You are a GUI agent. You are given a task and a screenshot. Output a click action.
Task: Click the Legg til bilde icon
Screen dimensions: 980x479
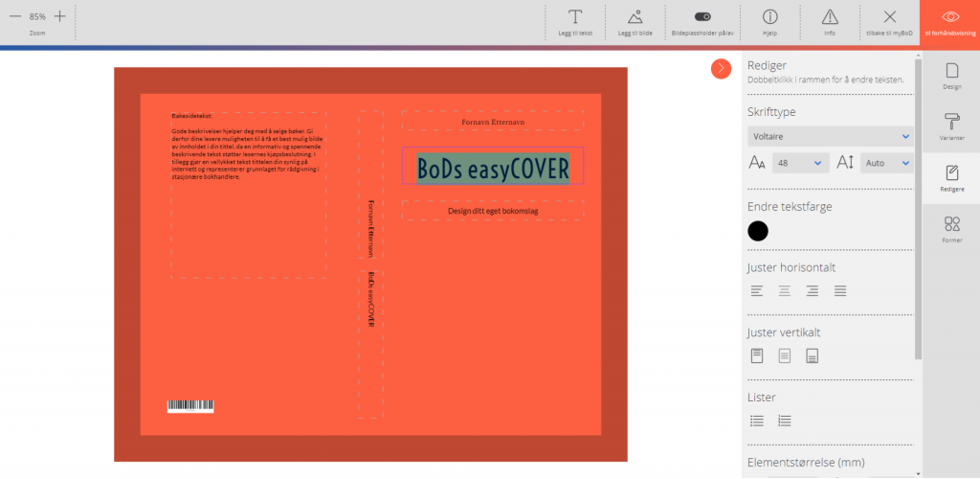point(635,17)
